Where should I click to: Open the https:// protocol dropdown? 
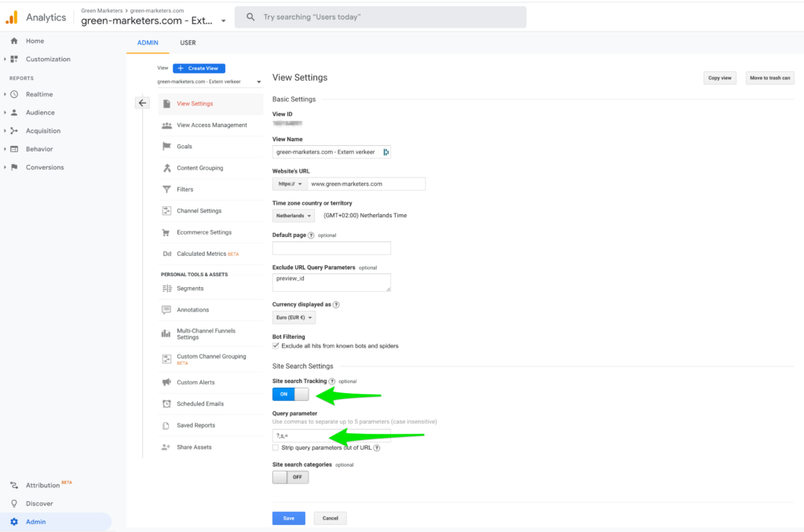288,184
